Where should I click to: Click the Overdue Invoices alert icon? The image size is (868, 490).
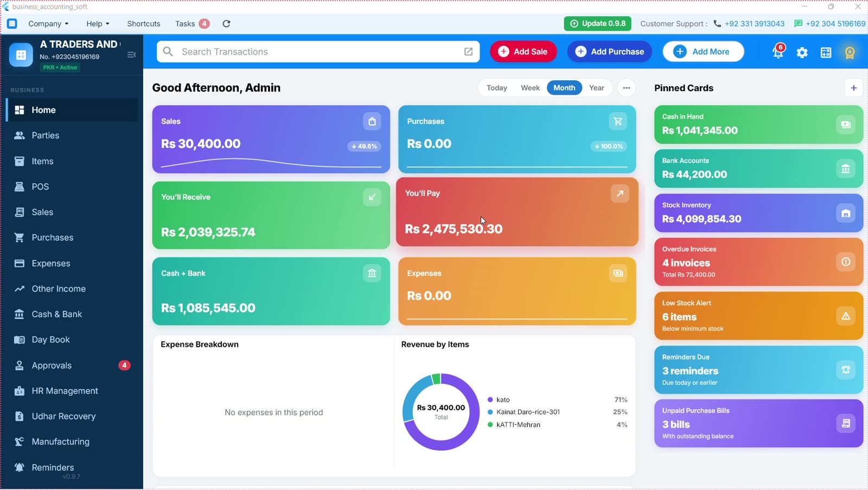tap(846, 262)
